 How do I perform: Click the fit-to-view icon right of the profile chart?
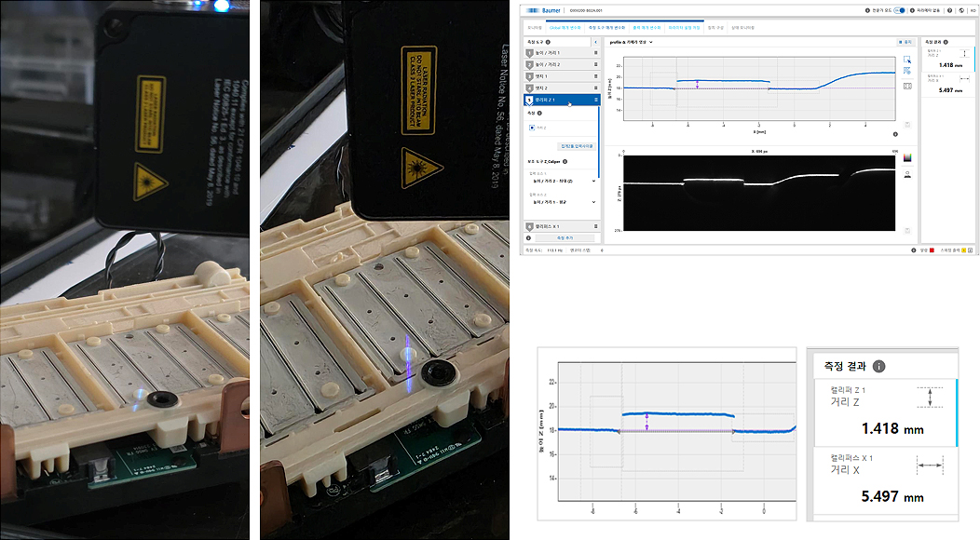pos(907,86)
